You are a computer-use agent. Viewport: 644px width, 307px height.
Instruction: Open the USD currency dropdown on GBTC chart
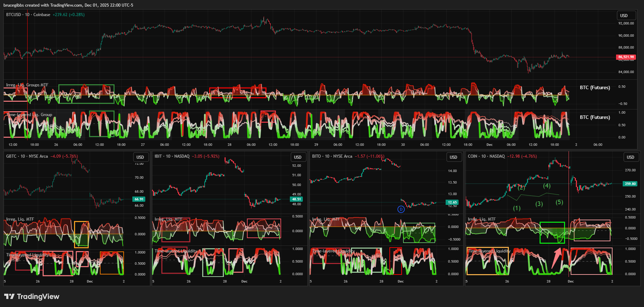pos(140,157)
